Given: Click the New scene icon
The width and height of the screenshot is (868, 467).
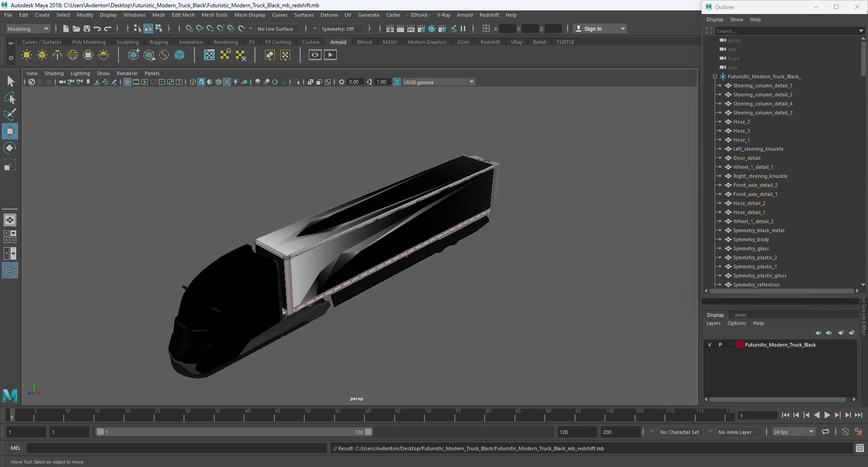Looking at the screenshot, I should (66, 29).
